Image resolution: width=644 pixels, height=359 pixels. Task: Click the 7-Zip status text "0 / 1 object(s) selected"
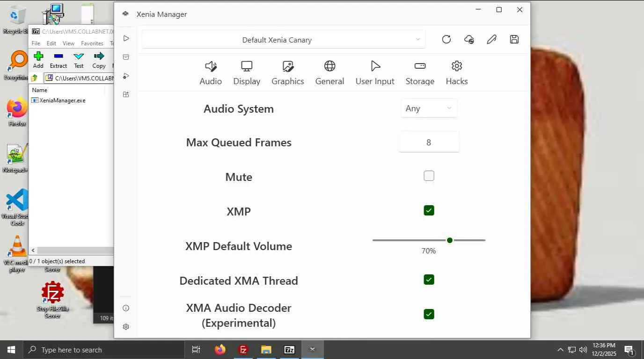click(x=57, y=261)
